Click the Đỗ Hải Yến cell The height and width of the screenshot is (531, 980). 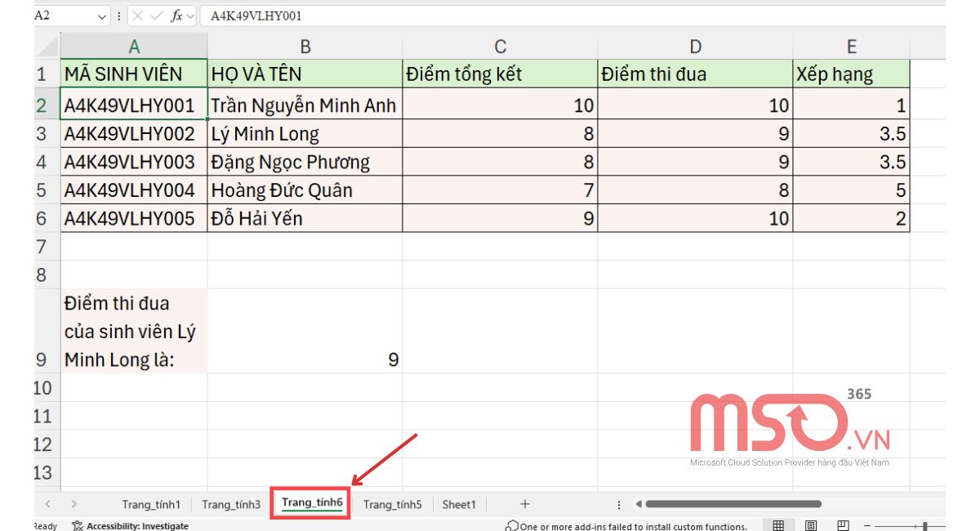click(x=305, y=218)
